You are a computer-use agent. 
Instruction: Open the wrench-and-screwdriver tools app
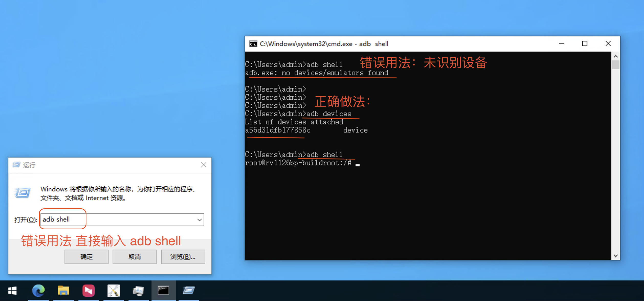[x=113, y=291]
